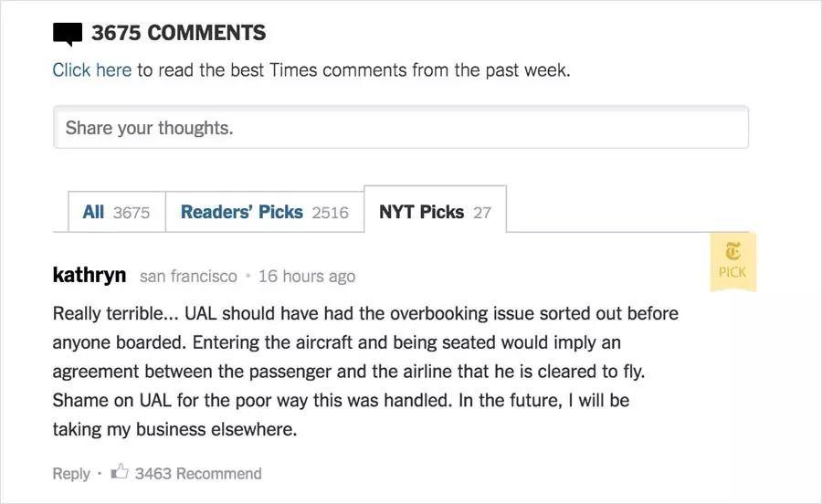Switch to the All comments tab
The height and width of the screenshot is (504, 822).
point(93,212)
